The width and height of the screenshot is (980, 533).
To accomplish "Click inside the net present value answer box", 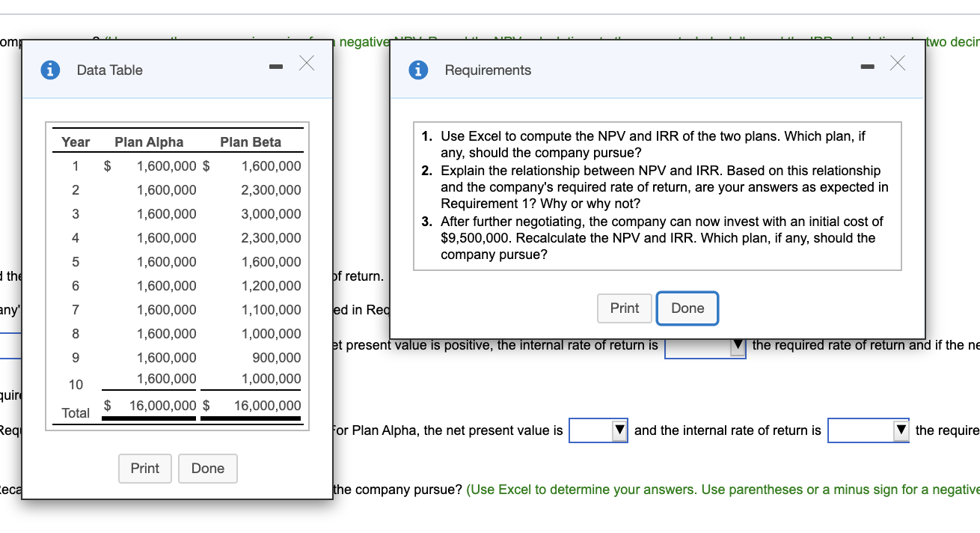I will click(591, 430).
